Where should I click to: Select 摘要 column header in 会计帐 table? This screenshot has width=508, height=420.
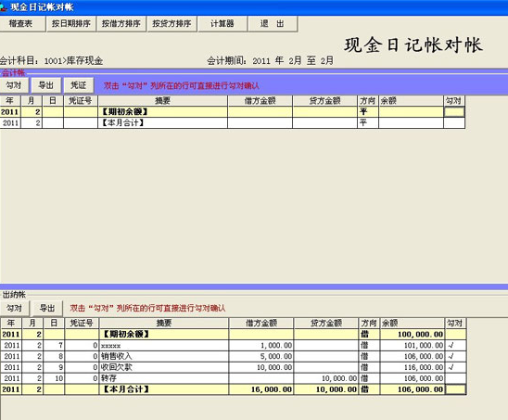(x=162, y=101)
